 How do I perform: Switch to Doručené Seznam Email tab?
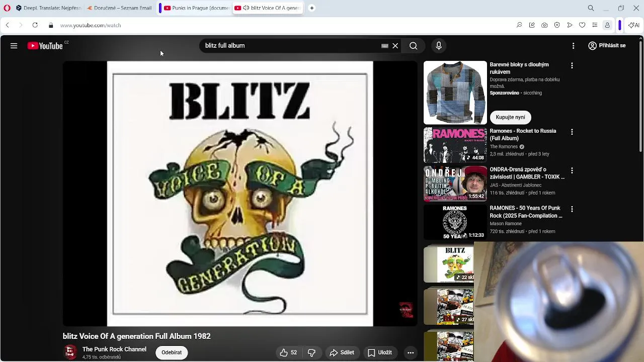(x=119, y=8)
